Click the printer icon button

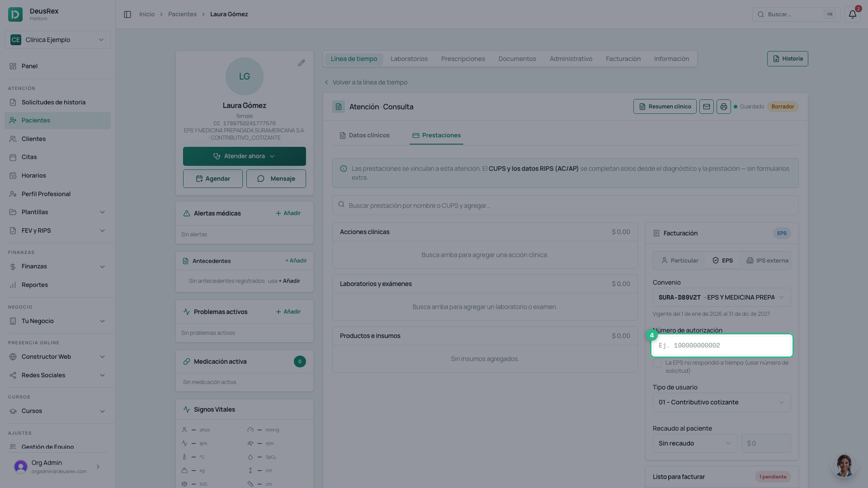[x=724, y=107]
